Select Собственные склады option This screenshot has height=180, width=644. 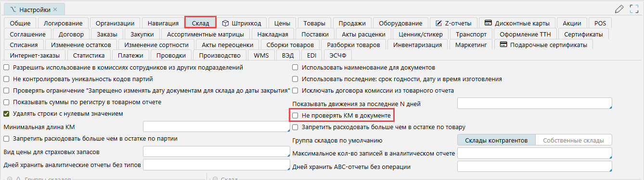(573, 140)
